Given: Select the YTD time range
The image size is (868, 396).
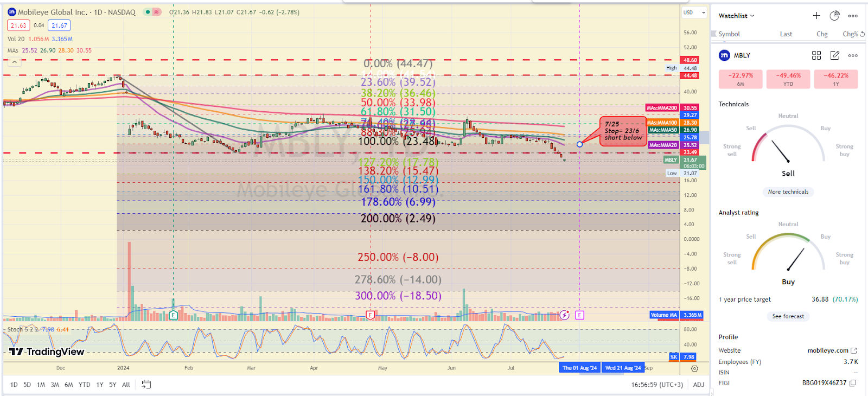Looking at the screenshot, I should (84, 385).
